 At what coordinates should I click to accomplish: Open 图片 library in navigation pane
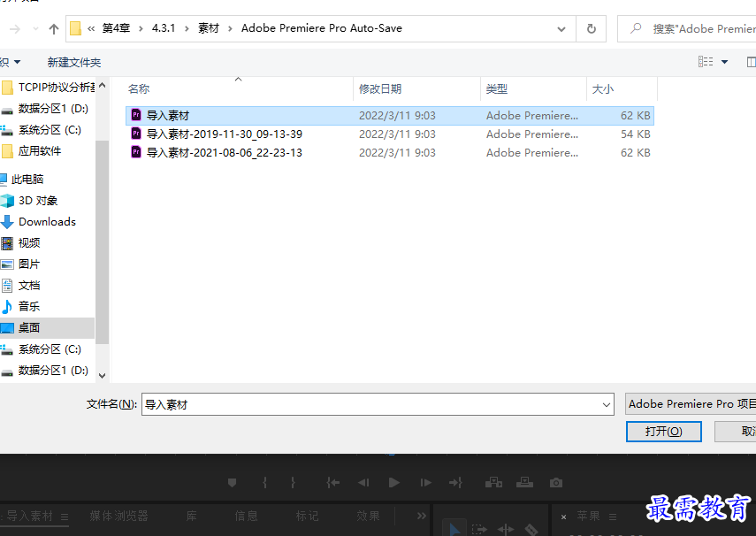[20, 264]
